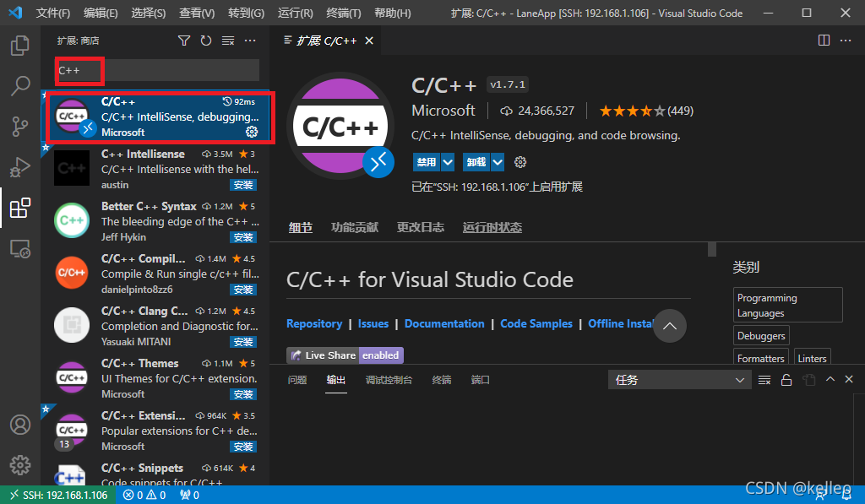Open extensions view more actions menu
Image resolution: width=865 pixels, height=504 pixels.
coord(250,41)
